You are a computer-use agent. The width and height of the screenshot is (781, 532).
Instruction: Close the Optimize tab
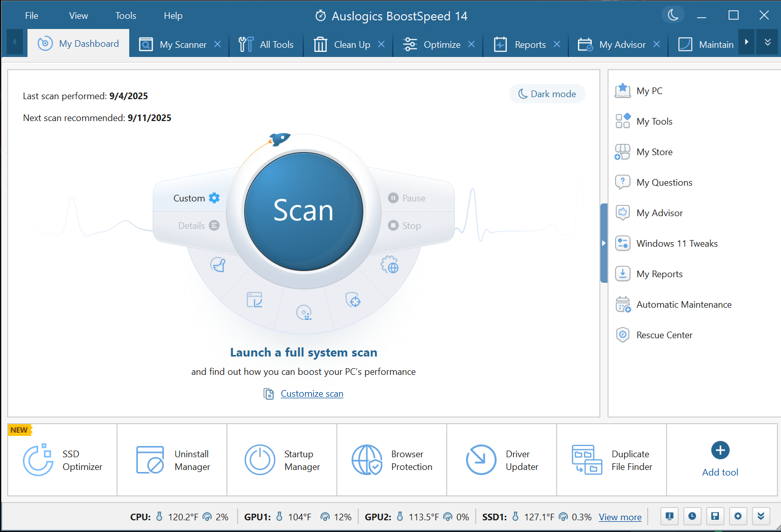pos(472,44)
